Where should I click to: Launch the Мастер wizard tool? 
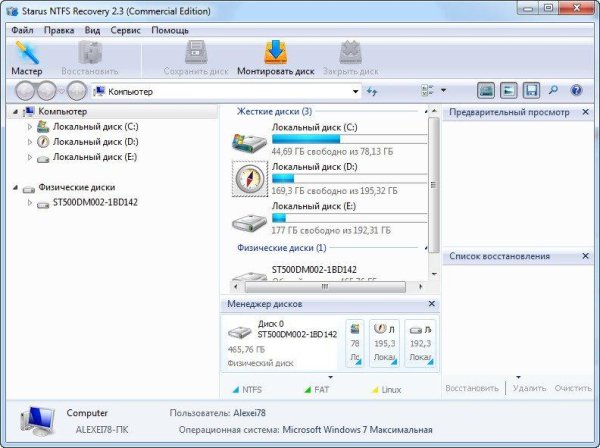26,58
